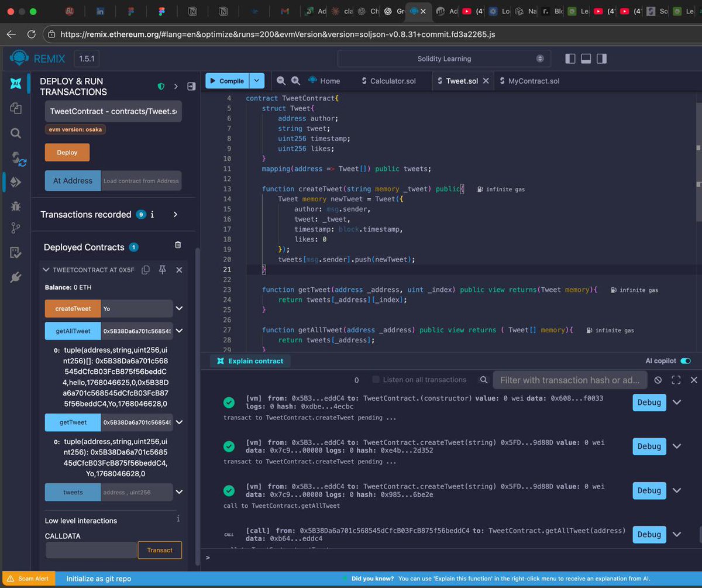Click the zoom out magnifier in editor toolbar
The width and height of the screenshot is (702, 588).
point(281,81)
